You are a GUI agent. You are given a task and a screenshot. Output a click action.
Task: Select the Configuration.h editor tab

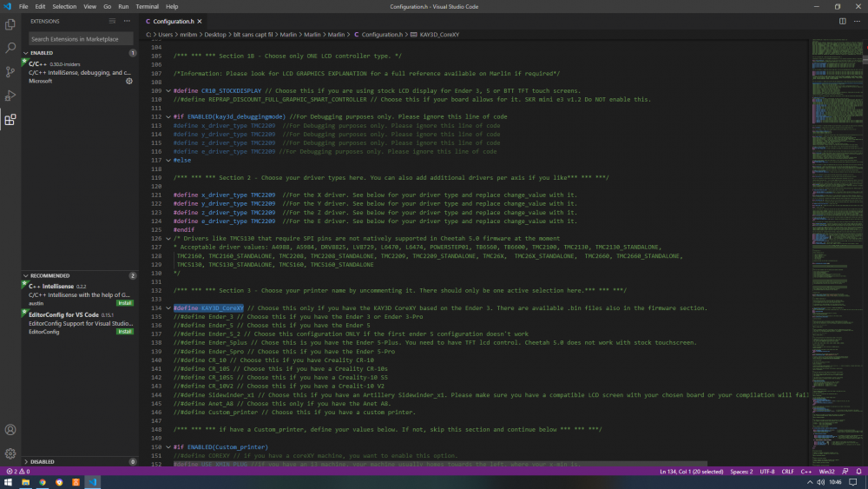[174, 21]
